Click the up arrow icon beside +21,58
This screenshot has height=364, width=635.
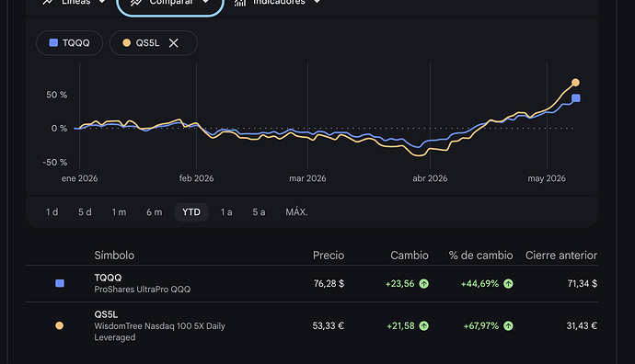click(423, 326)
